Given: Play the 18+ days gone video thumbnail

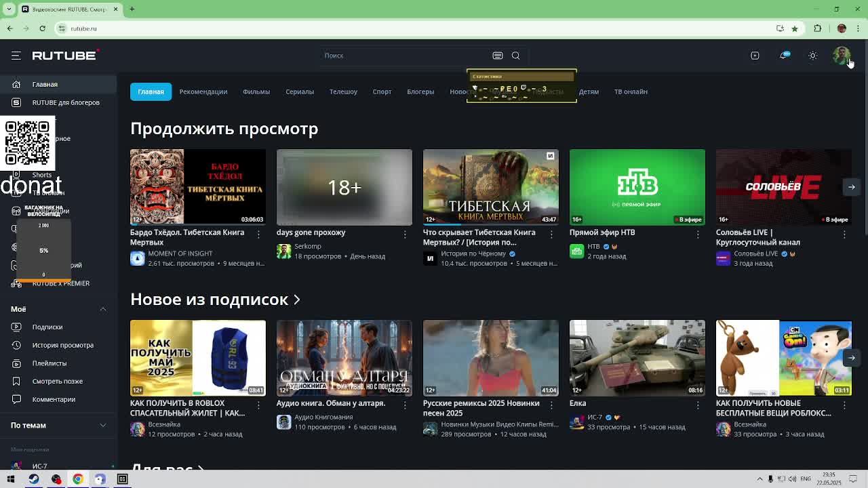Looking at the screenshot, I should point(344,187).
